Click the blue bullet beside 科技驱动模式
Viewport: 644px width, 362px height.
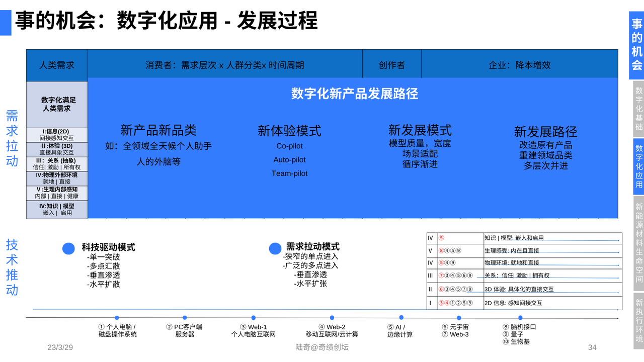tap(68, 248)
